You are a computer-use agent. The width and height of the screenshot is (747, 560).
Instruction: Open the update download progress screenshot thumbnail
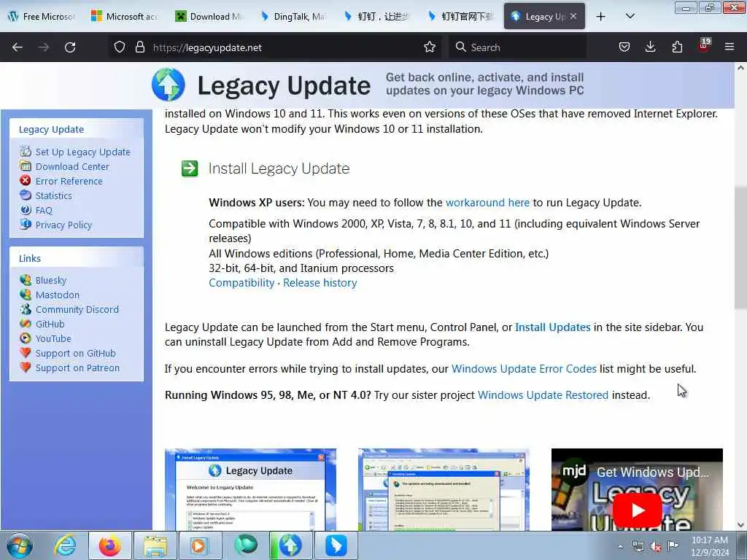tap(444, 489)
